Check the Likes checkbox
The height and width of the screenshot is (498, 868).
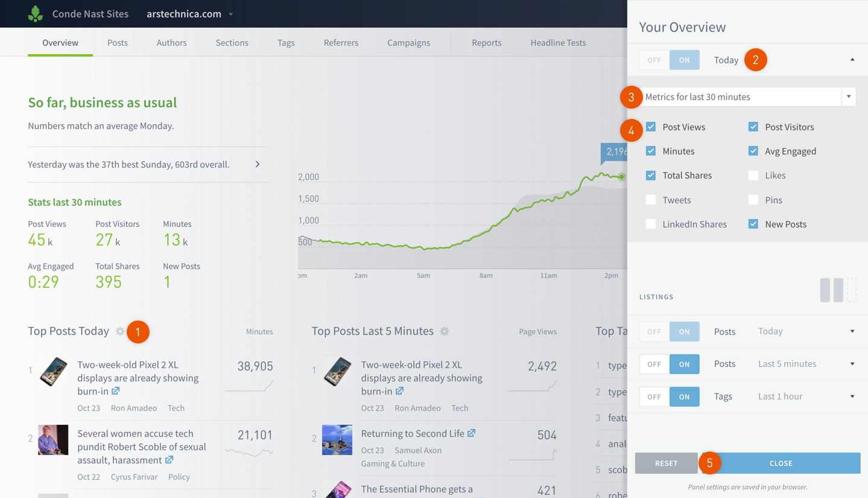[753, 175]
